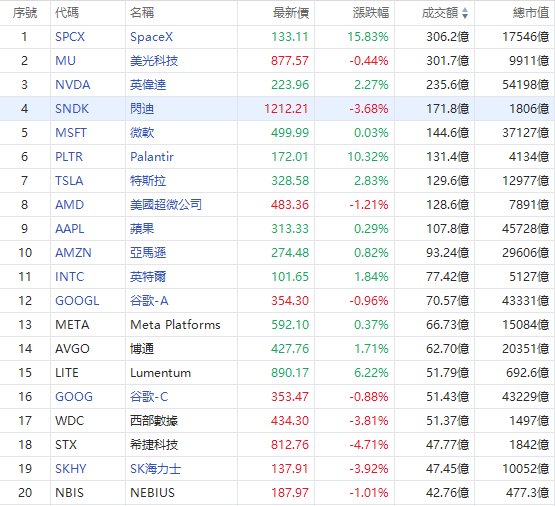Click the Palantir name link
The image size is (555, 506).
(152, 157)
